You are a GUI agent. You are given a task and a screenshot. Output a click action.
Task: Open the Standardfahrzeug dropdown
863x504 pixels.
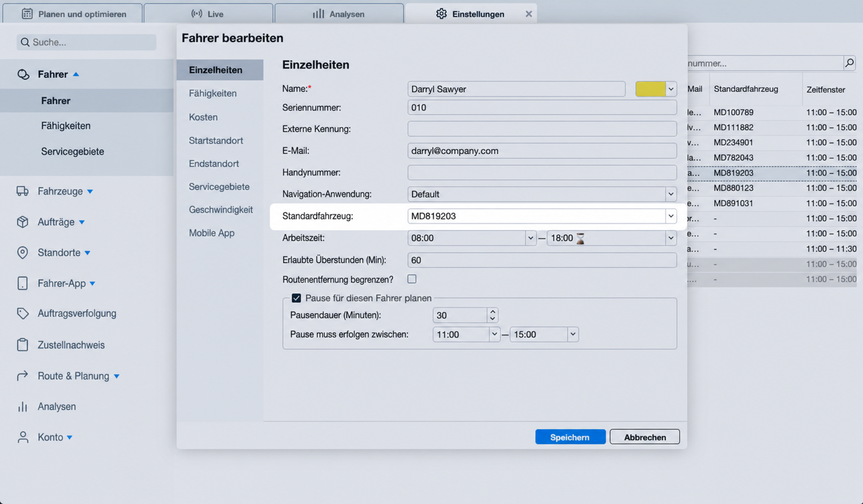[x=670, y=216]
